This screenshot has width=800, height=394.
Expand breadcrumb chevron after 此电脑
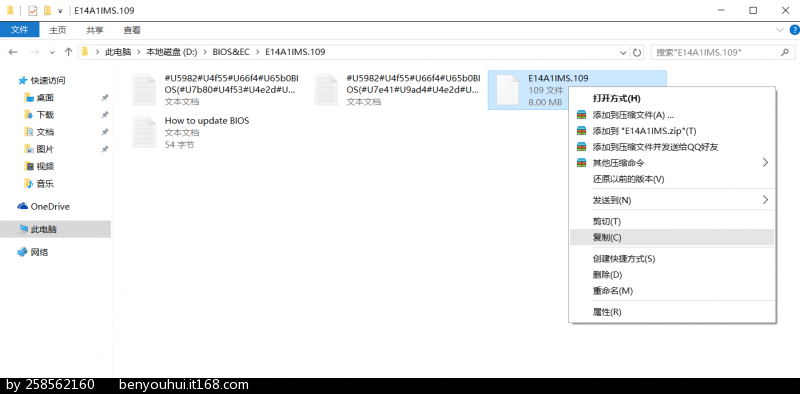139,52
